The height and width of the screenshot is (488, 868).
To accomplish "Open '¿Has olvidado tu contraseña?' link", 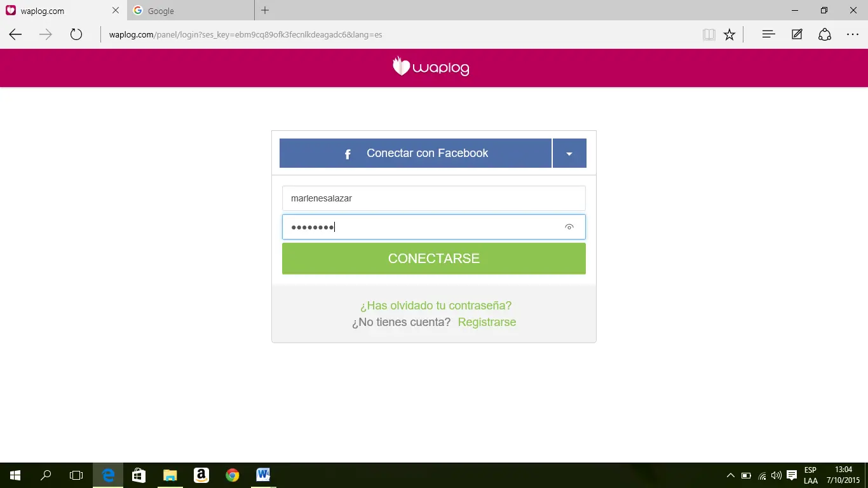I will [x=436, y=306].
